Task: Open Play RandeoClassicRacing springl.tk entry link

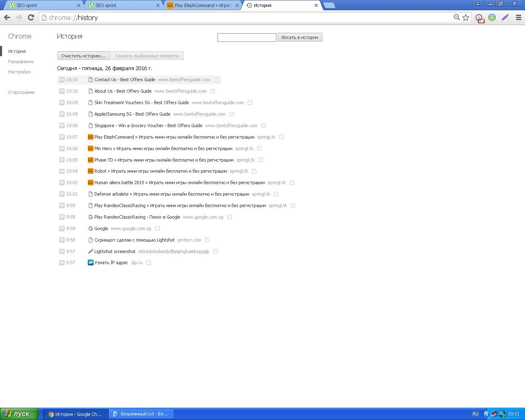Action: tap(180, 205)
